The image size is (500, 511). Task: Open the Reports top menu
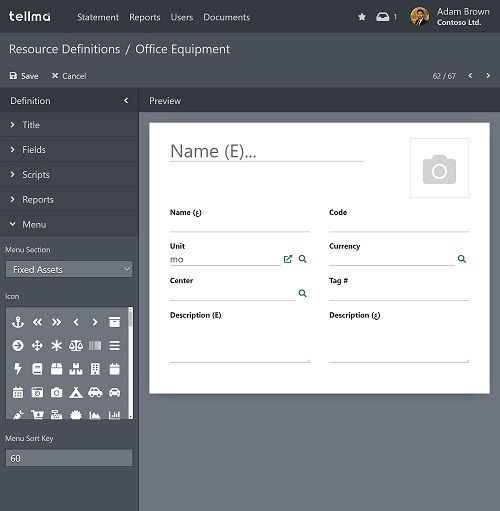click(145, 17)
